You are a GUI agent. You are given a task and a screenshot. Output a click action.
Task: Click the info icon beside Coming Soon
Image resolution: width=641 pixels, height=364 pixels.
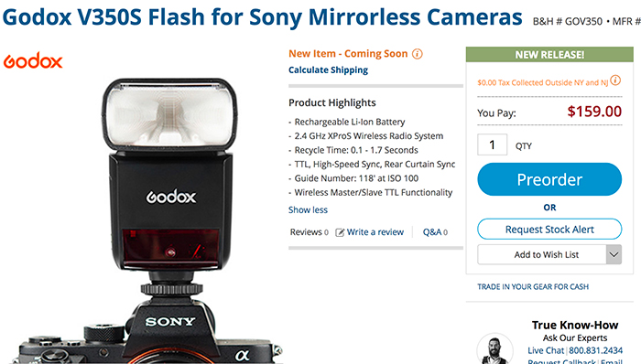[x=417, y=54]
